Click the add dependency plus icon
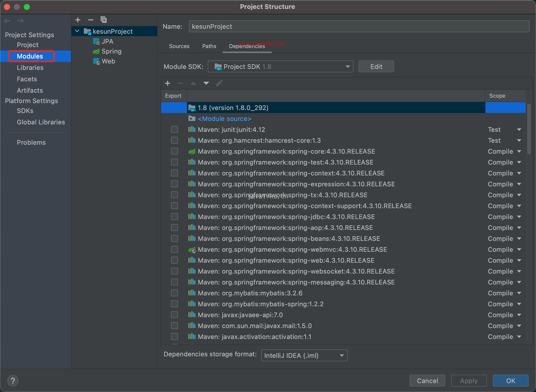The height and width of the screenshot is (392, 536). [167, 83]
